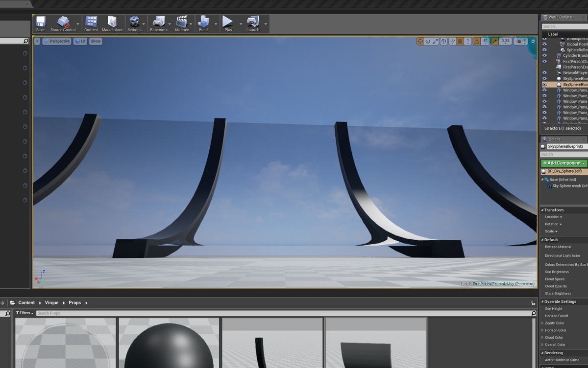Viewport: 588px width, 368px height.
Task: Start Play in editor
Action: coord(228,23)
